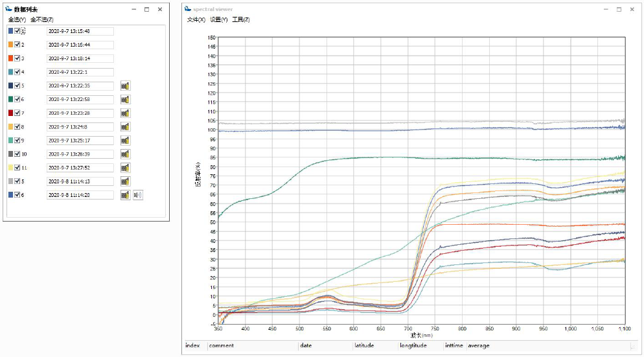
Task: Click the icon beside the 11:14:13 entry
Action: [125, 181]
